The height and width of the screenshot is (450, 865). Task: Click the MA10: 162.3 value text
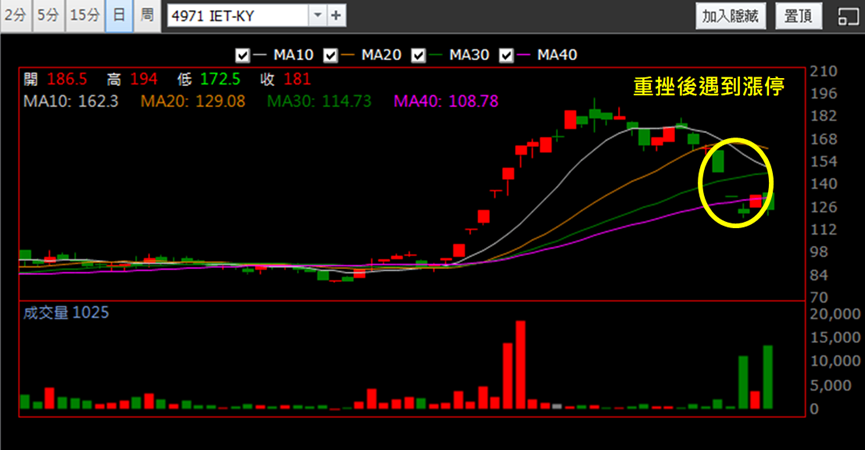[71, 101]
